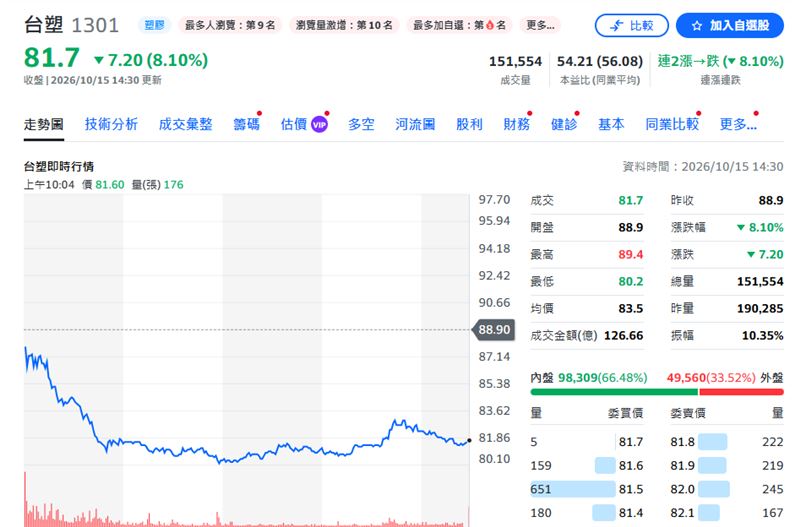
Task: Switch to the 技術分析 tab
Action: 111,124
